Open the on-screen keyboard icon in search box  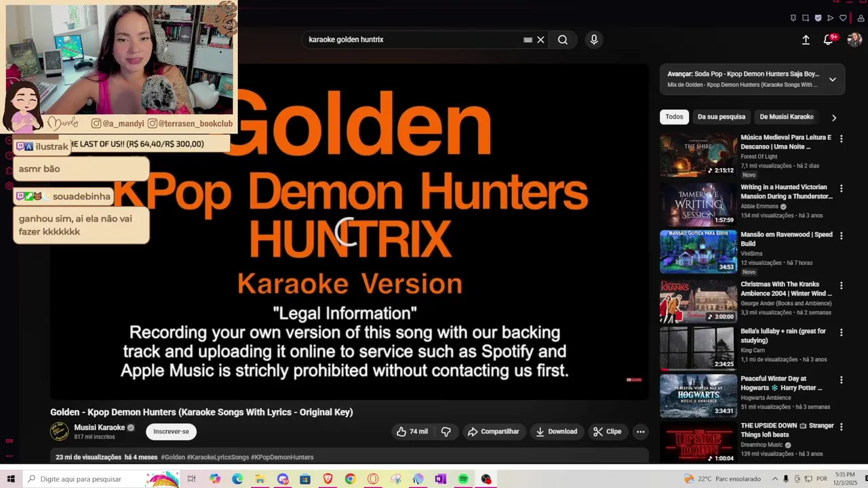pos(528,40)
